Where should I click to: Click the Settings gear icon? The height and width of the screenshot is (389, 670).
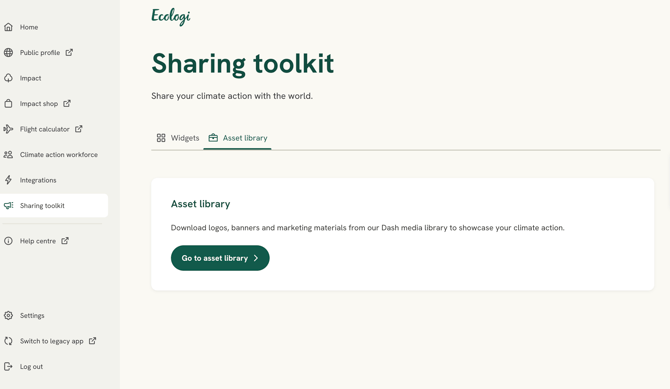(x=8, y=315)
